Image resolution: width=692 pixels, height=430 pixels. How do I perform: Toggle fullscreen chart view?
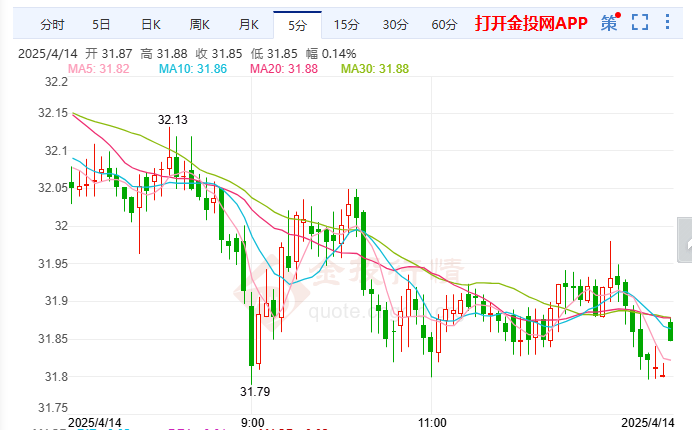click(x=640, y=22)
